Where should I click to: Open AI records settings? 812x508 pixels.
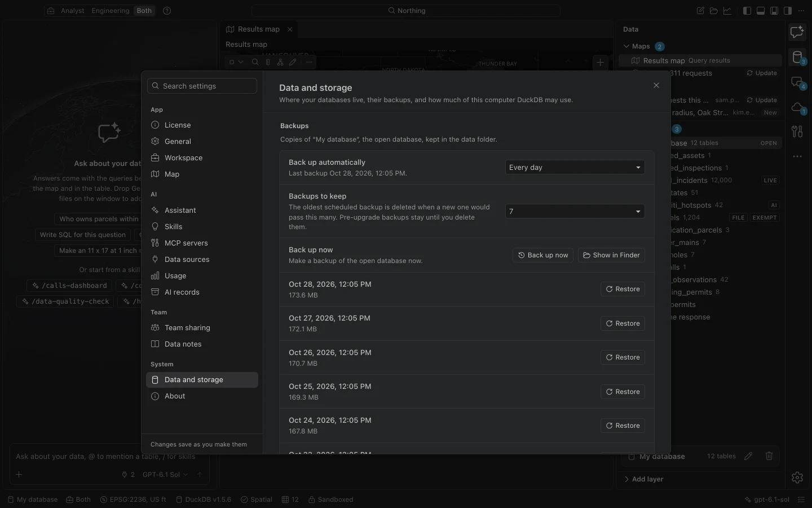tap(202, 292)
